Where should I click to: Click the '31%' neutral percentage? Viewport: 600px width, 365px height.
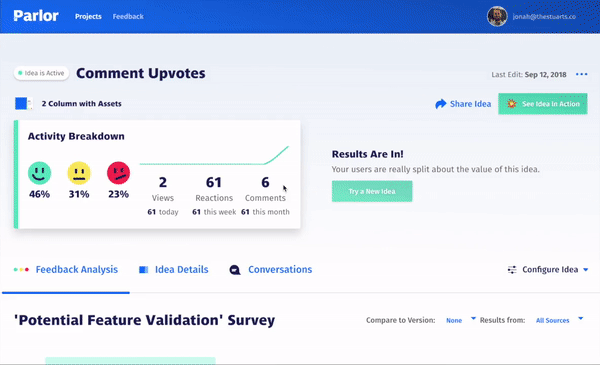[79, 194]
